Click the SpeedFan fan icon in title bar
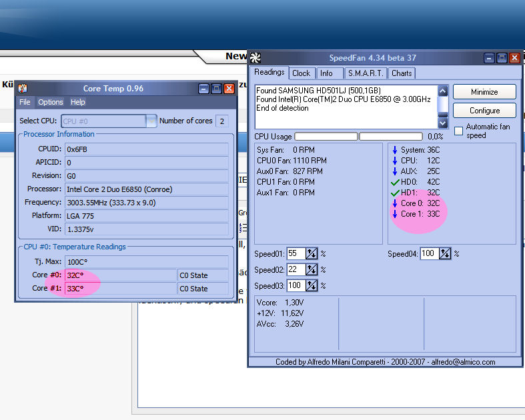 tap(255, 58)
